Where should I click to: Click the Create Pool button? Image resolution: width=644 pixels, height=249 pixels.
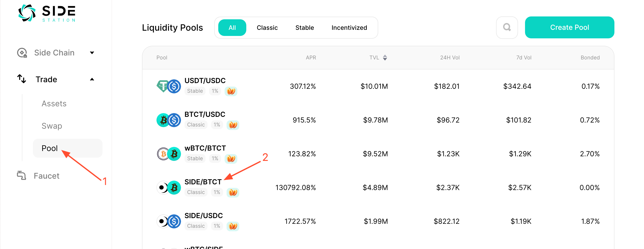(569, 27)
